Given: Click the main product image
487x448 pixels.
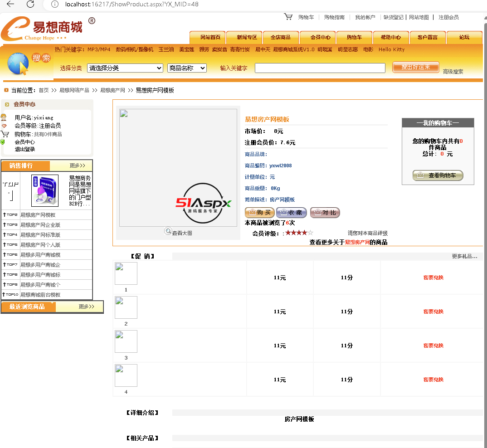Looking at the screenshot, I should [178, 168].
